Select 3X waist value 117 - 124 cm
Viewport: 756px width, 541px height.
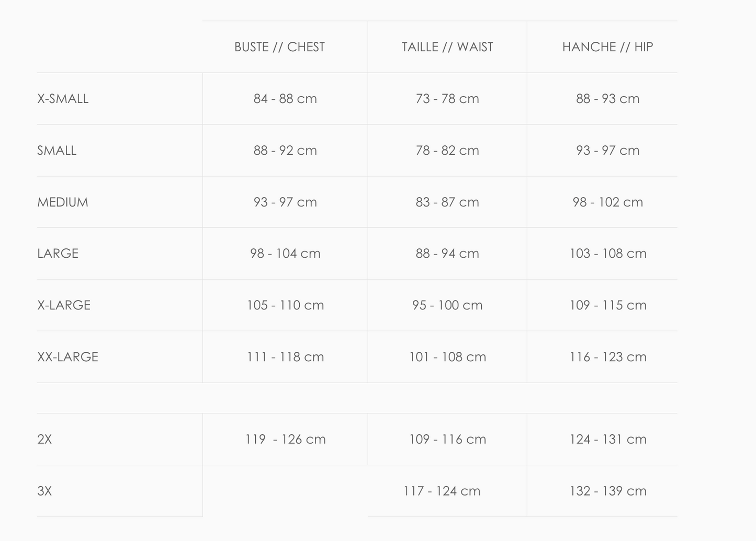pos(442,491)
